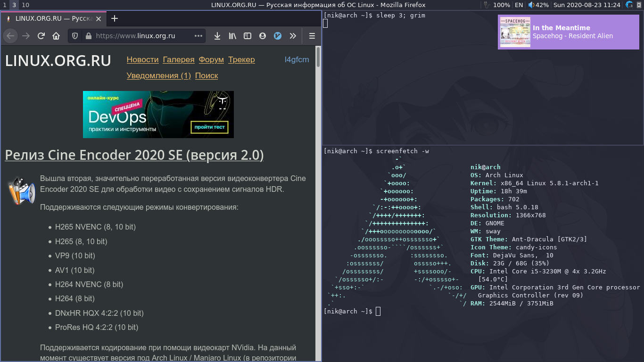
Task: Open the Галерея link
Action: pyautogui.click(x=179, y=59)
